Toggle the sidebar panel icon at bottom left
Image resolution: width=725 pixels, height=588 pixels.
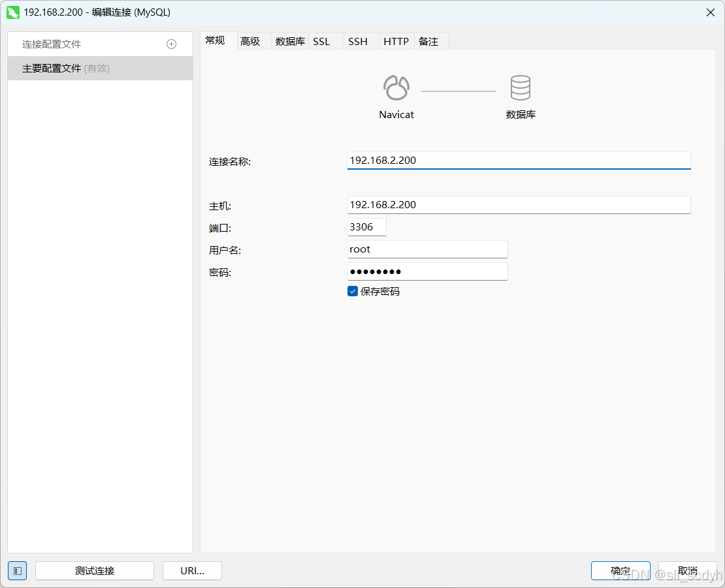tap(18, 571)
